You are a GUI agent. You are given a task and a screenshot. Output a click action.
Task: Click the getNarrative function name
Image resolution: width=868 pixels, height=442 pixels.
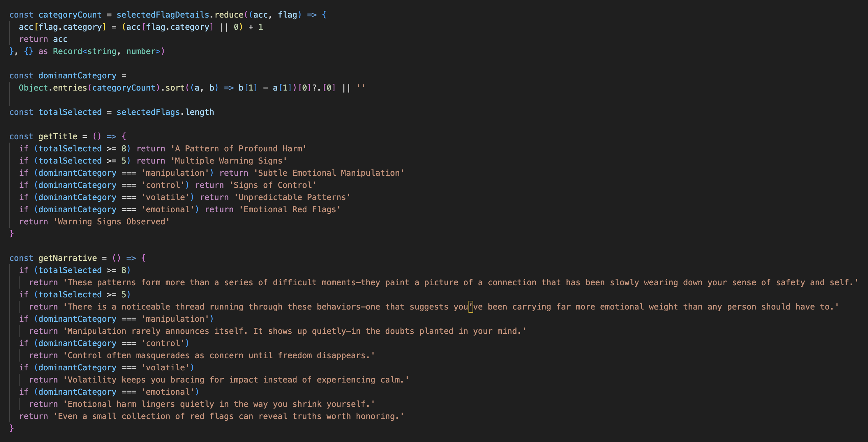point(68,258)
